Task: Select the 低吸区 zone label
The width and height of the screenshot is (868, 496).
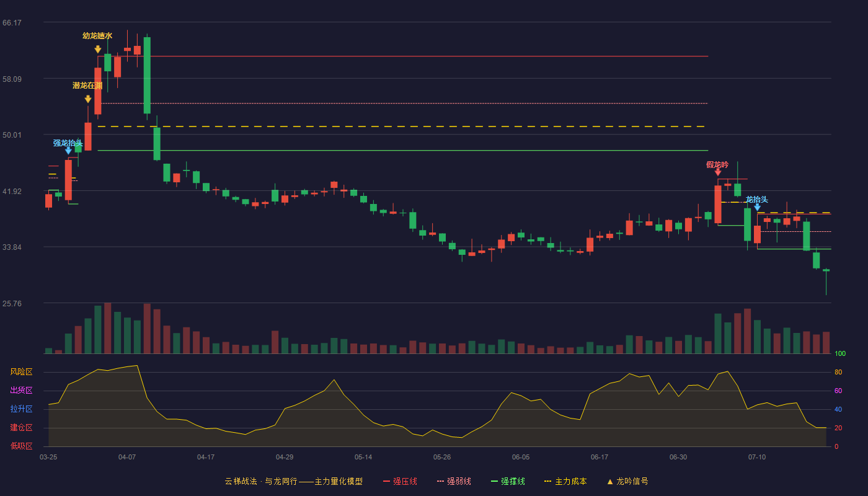Action: pyautogui.click(x=22, y=446)
